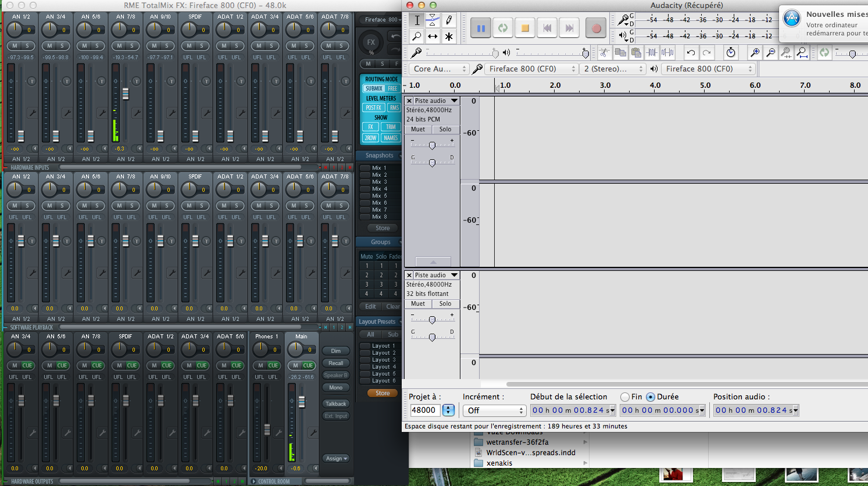Click the Silence audio icon

[667, 53]
